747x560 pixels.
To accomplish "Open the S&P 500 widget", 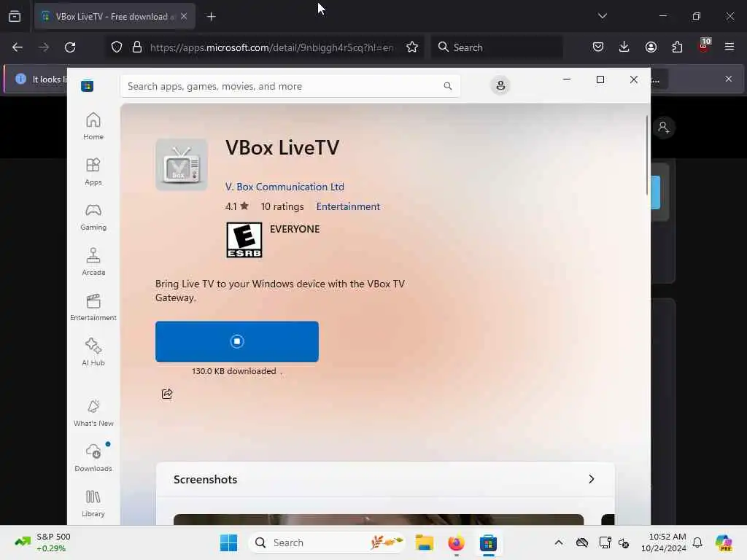I will 43,542.
